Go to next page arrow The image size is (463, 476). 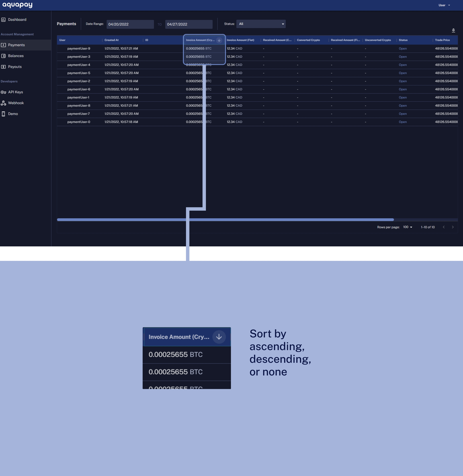[x=453, y=227]
